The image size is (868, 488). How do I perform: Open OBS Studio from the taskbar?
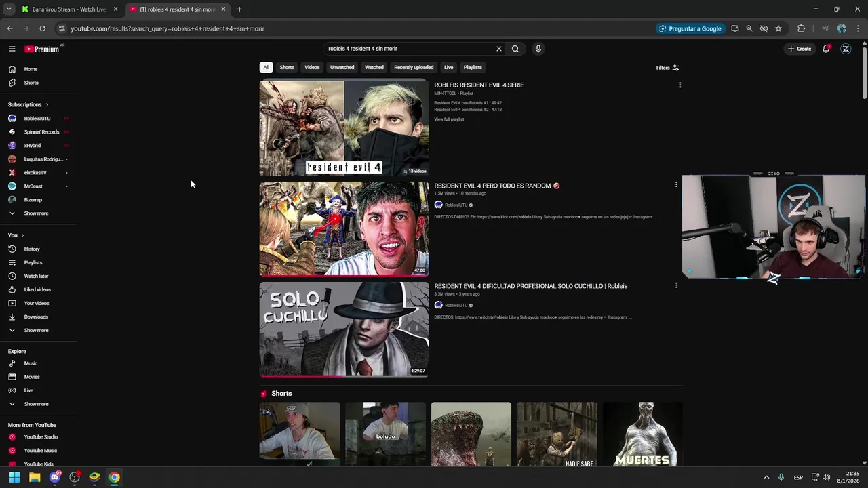point(75,477)
